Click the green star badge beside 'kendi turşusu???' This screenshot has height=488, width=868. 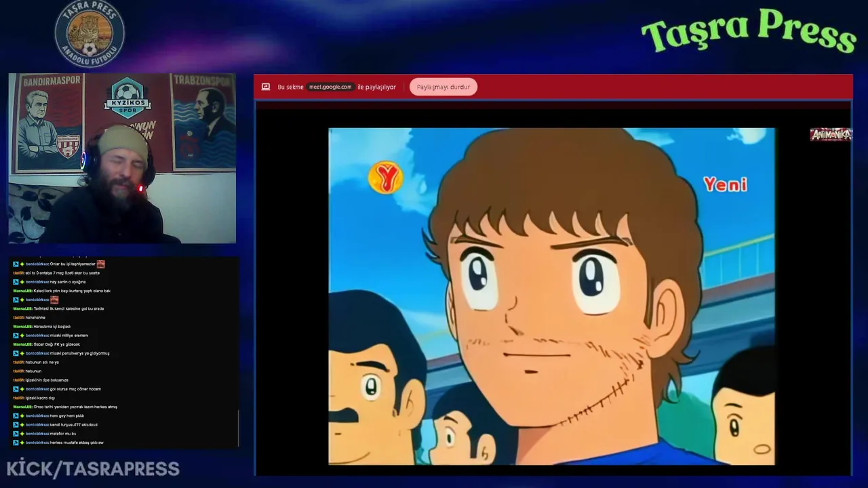click(22, 425)
